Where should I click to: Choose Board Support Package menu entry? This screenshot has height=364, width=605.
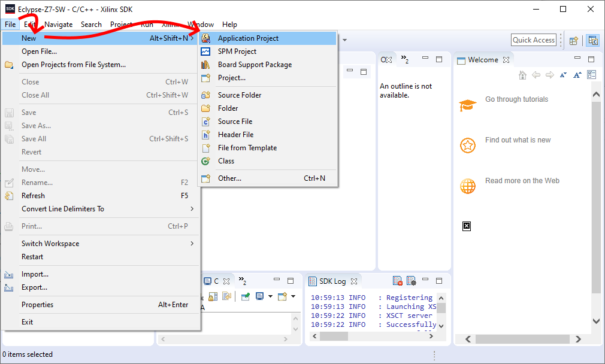click(268, 65)
